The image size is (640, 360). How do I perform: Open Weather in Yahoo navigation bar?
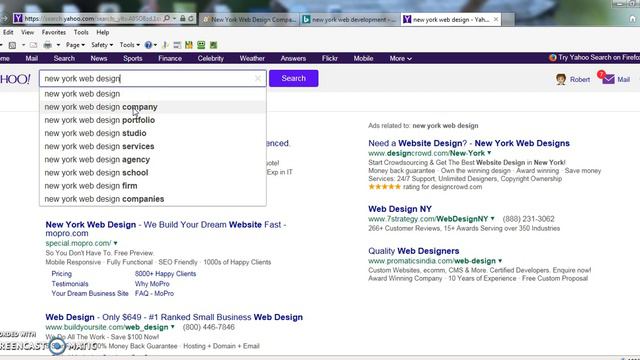tap(252, 58)
